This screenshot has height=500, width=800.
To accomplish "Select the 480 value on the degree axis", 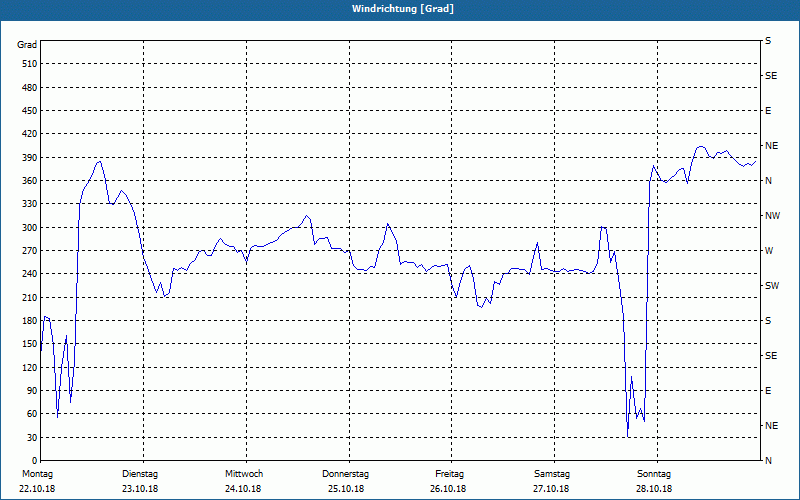I will pyautogui.click(x=29, y=87).
